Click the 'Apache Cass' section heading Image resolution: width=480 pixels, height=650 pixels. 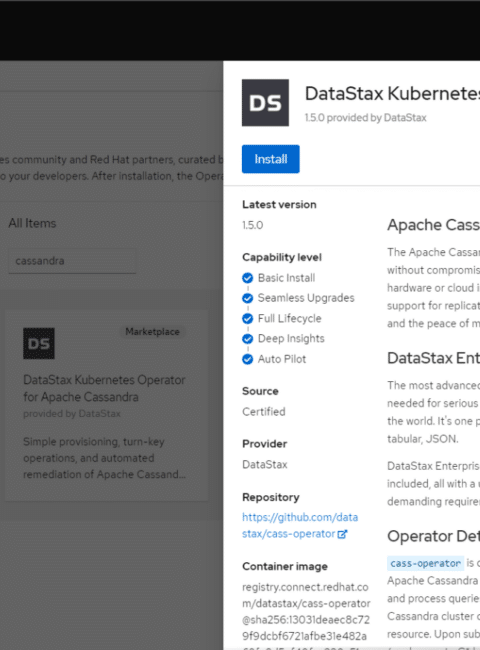(x=433, y=225)
